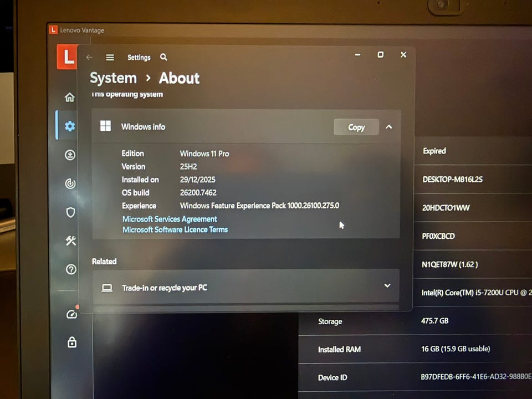This screenshot has height=399, width=532.
Task: Click the Installed RAM label in Vantage
Action: pos(339,350)
